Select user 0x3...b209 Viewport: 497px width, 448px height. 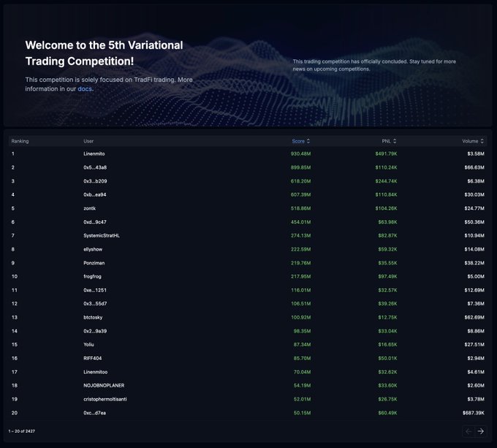(x=95, y=181)
